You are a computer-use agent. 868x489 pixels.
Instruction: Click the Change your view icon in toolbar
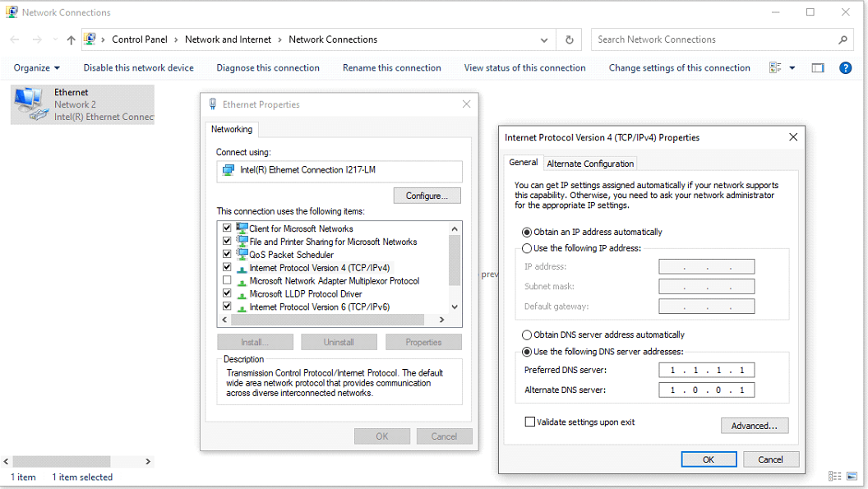[x=775, y=67]
